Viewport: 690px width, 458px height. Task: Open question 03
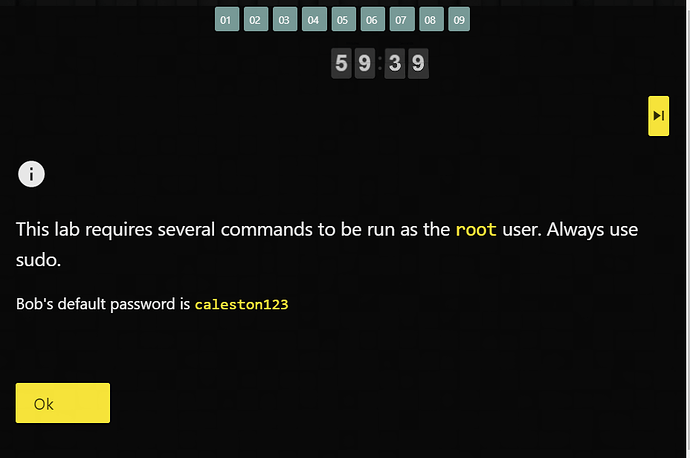pyautogui.click(x=284, y=20)
